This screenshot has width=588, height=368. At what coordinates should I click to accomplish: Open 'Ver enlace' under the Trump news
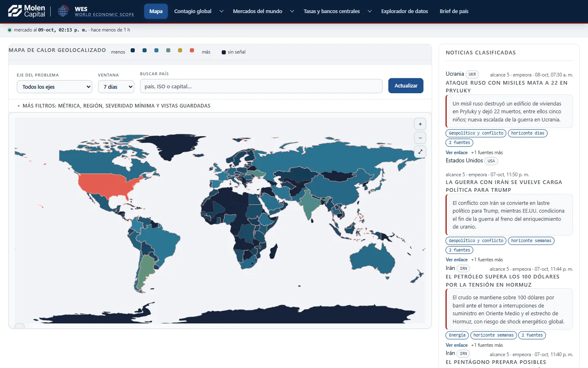click(457, 260)
